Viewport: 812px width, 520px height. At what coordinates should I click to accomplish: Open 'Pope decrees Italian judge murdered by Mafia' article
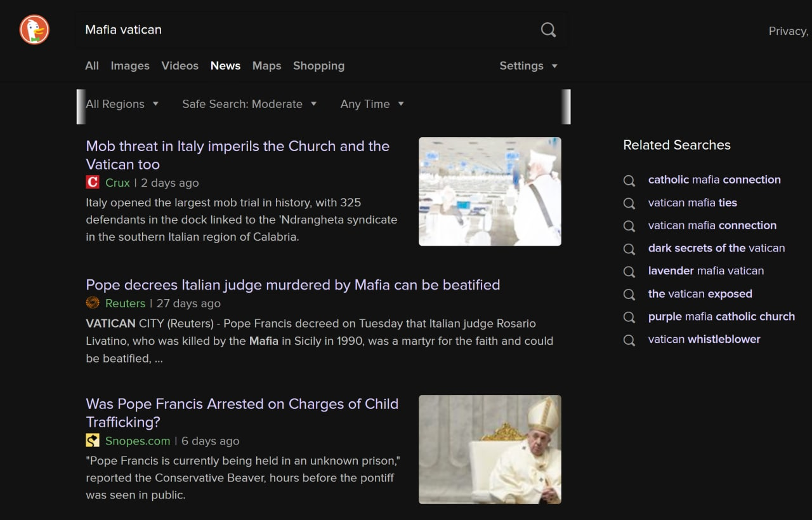click(x=293, y=285)
